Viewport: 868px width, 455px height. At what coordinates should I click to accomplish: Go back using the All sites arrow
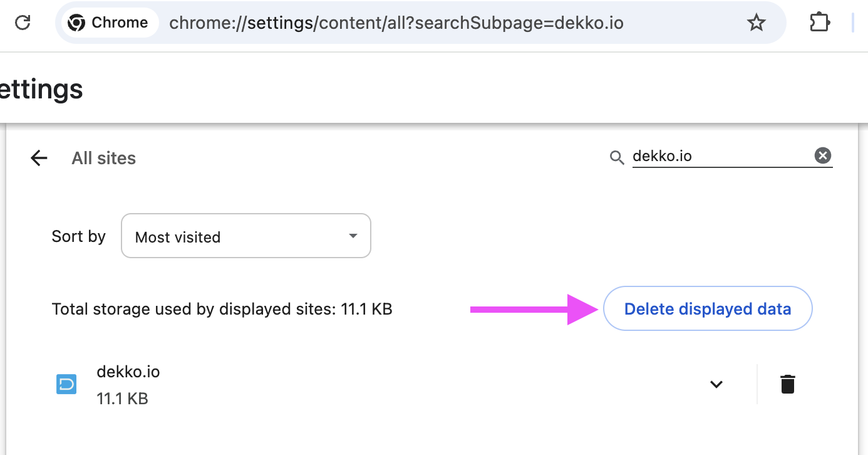point(39,158)
